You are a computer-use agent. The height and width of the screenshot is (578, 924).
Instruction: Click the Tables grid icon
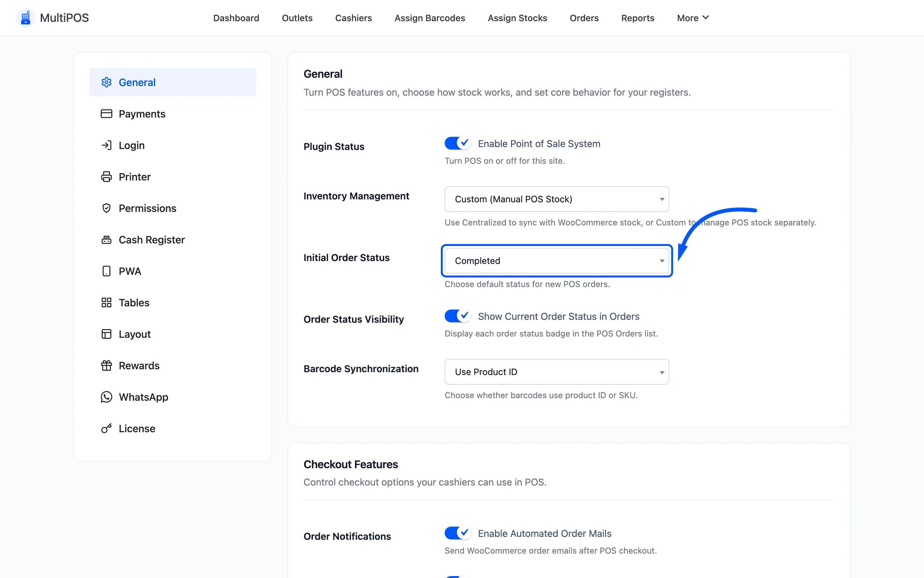pos(106,302)
